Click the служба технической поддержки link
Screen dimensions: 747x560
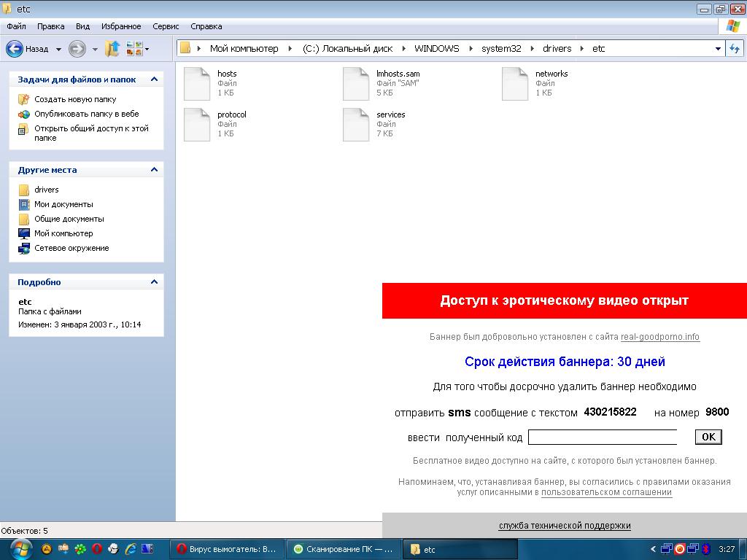point(565,526)
